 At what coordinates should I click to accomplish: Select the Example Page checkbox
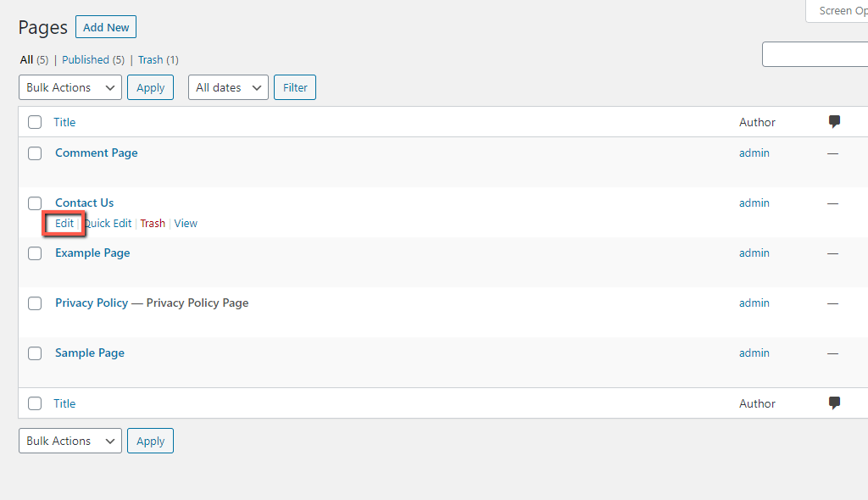point(35,253)
